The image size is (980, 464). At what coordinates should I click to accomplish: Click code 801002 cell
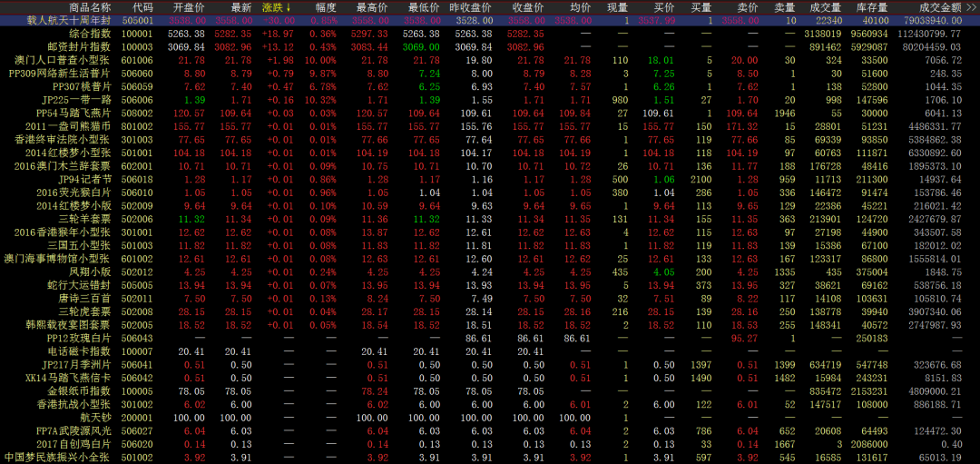point(137,126)
